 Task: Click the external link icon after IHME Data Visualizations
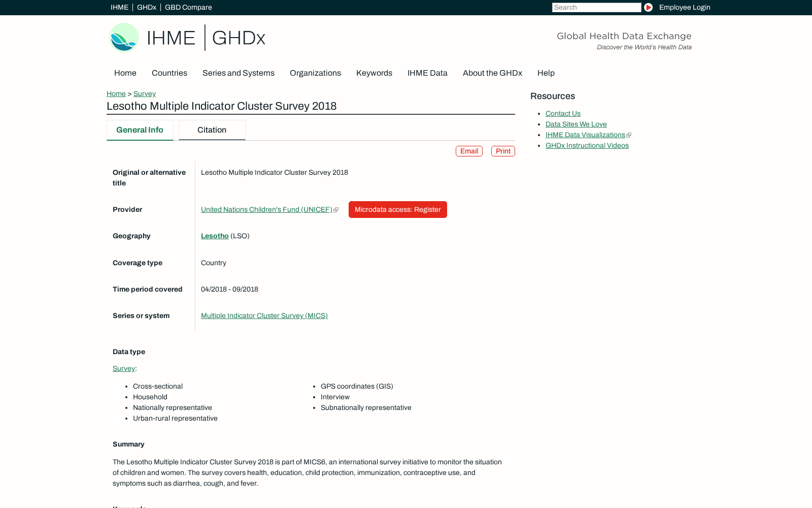pos(629,135)
